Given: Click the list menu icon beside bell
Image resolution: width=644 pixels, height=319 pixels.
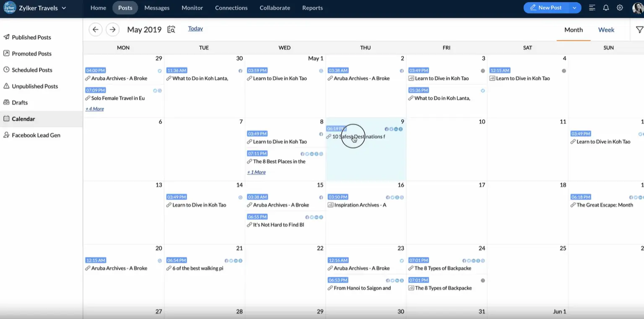Looking at the screenshot, I should [592, 8].
